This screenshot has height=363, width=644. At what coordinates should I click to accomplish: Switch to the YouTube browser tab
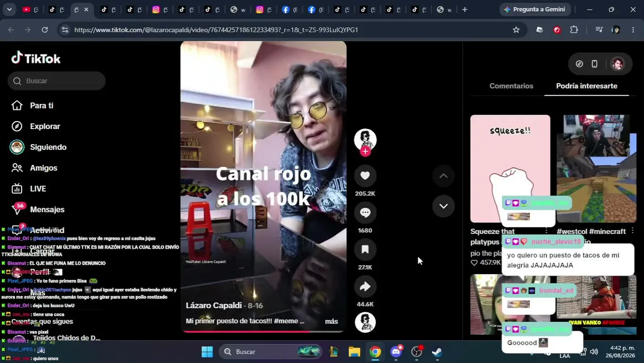tap(30, 10)
